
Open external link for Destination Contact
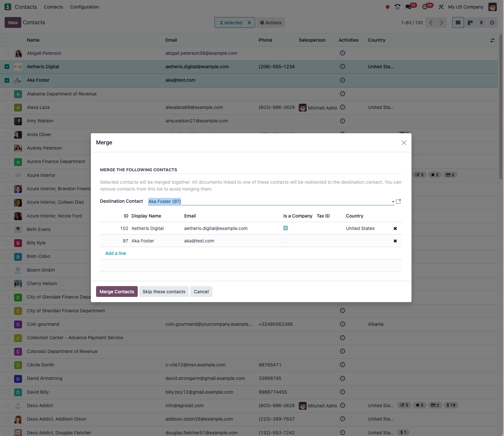pos(398,201)
